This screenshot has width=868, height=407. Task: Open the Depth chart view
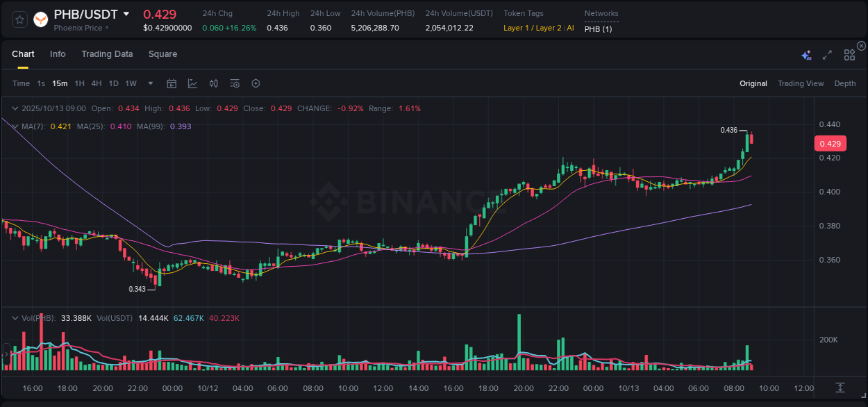click(845, 83)
